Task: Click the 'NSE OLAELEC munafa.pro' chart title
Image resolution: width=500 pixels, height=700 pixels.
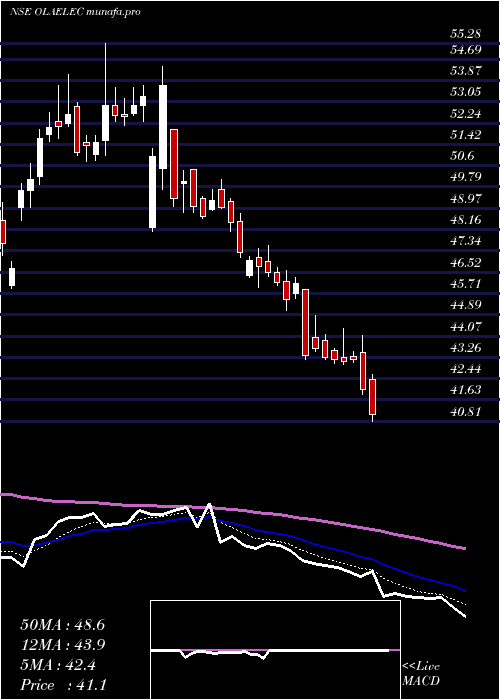Action: point(75,12)
